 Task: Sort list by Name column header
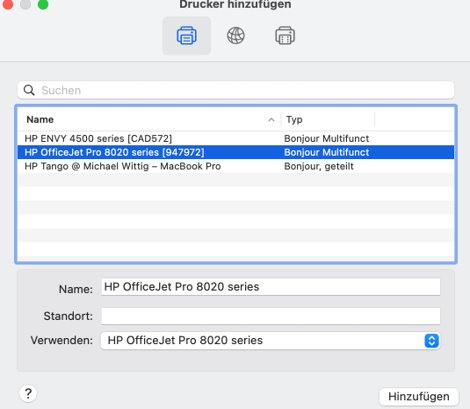(x=40, y=119)
